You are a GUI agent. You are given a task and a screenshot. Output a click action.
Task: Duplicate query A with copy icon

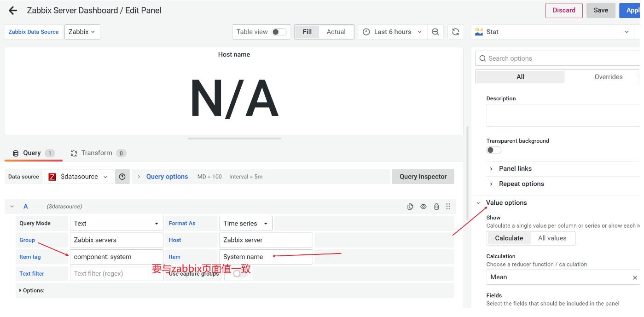[410, 207]
